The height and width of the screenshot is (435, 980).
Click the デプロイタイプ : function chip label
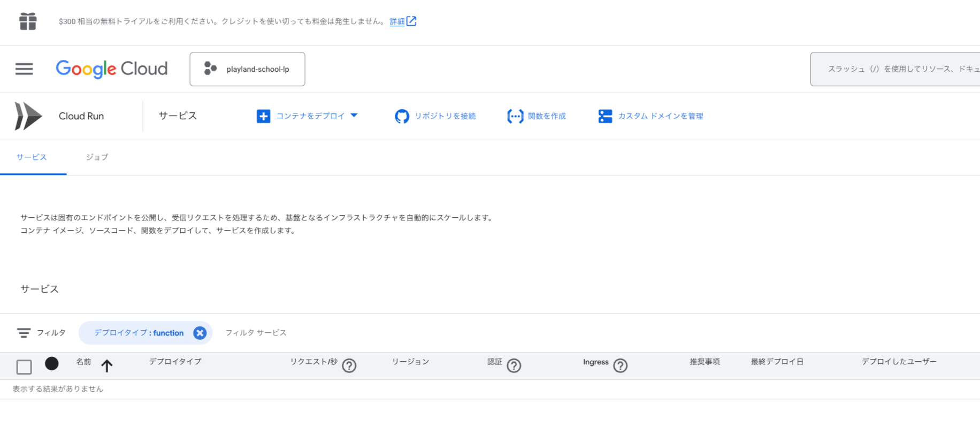pyautogui.click(x=139, y=333)
